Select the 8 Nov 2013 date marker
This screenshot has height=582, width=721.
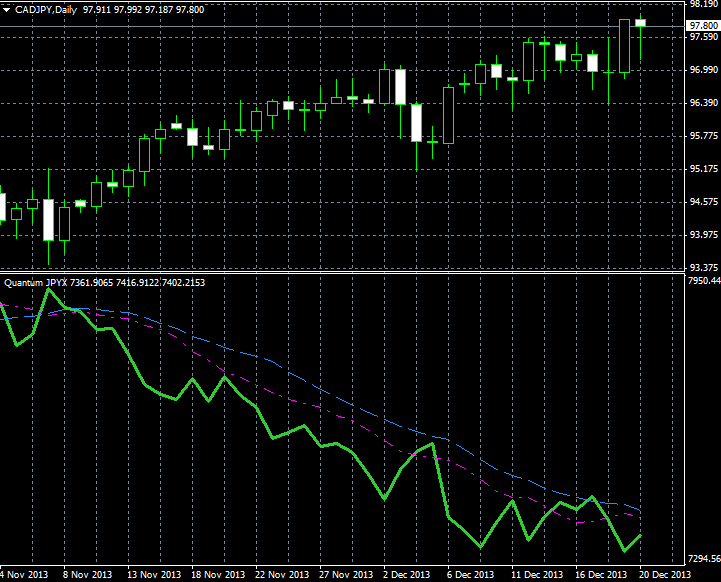click(87, 575)
